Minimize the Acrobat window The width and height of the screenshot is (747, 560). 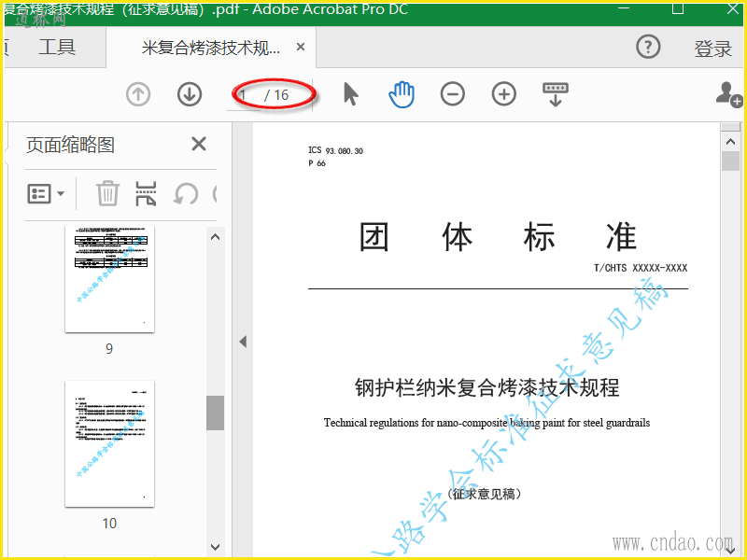624,8
